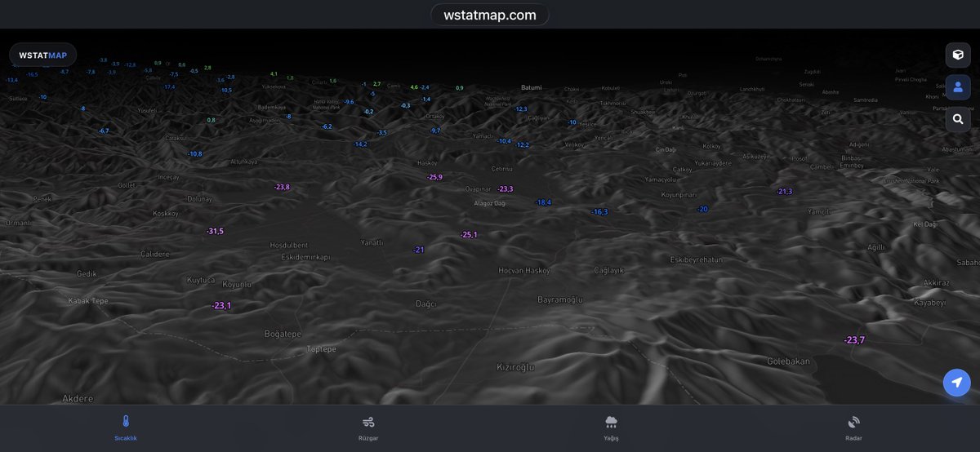Select the -18,4 temperature reading
The height and width of the screenshot is (452, 980).
543,202
